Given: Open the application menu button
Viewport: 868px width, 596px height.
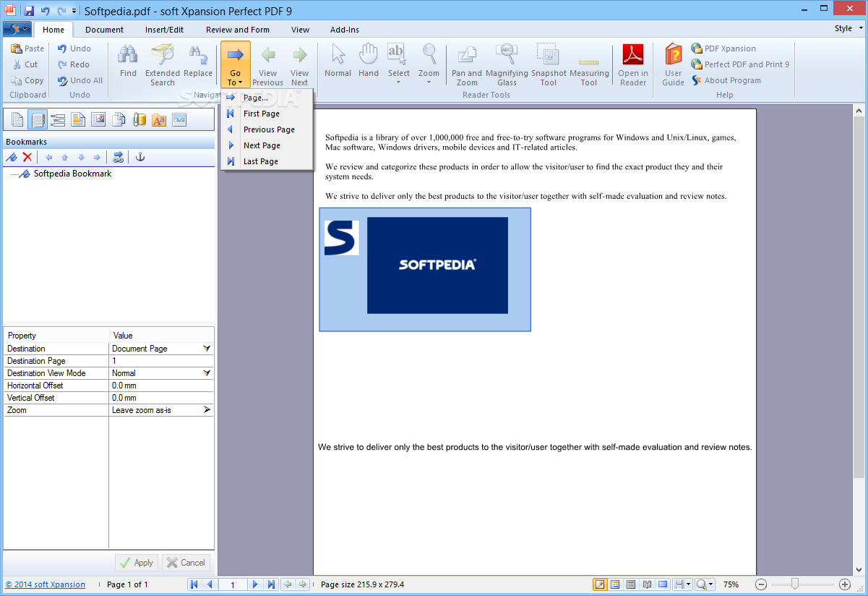Looking at the screenshot, I should tap(16, 29).
